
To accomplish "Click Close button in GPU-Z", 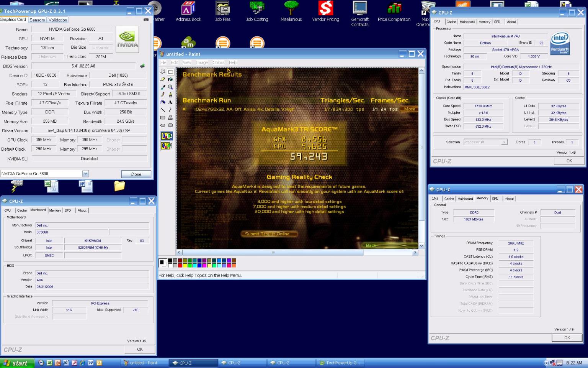I will click(x=136, y=174).
